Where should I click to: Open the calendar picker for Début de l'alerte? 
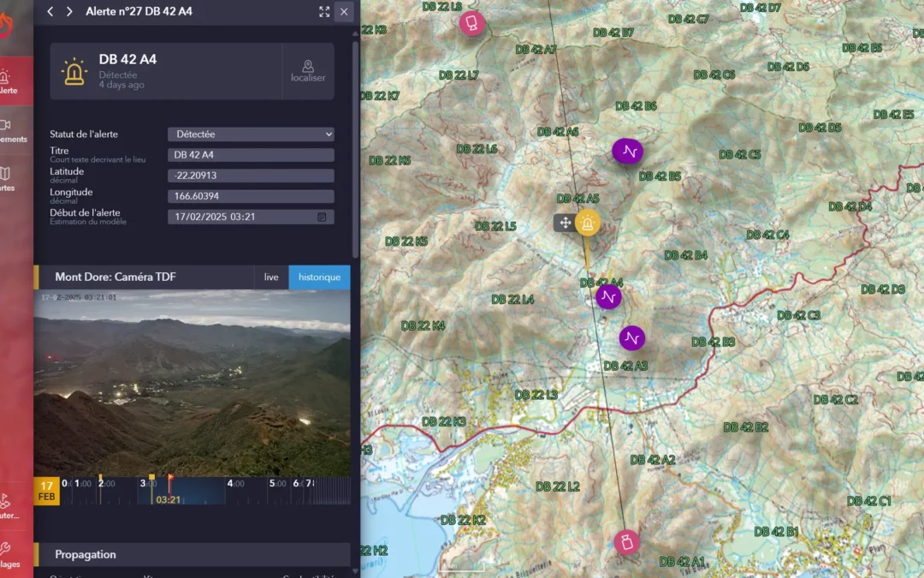click(322, 217)
